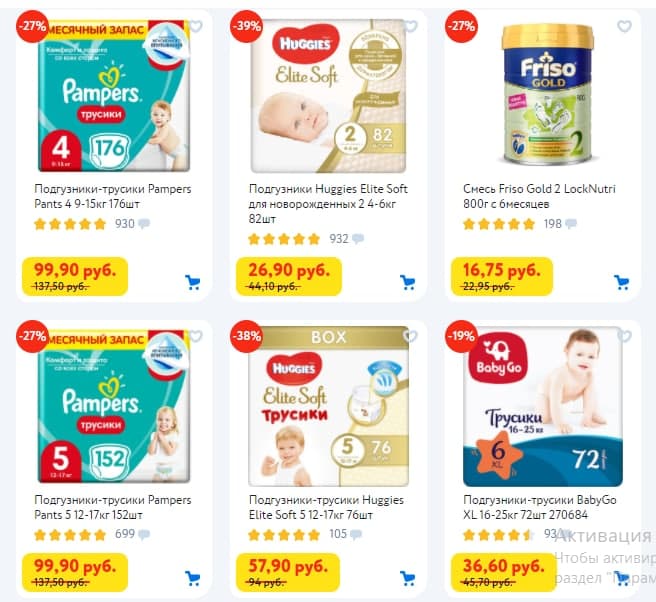656x602 pixels.
Task: Open reviews bubble next to 198 rating
Action: (x=571, y=223)
